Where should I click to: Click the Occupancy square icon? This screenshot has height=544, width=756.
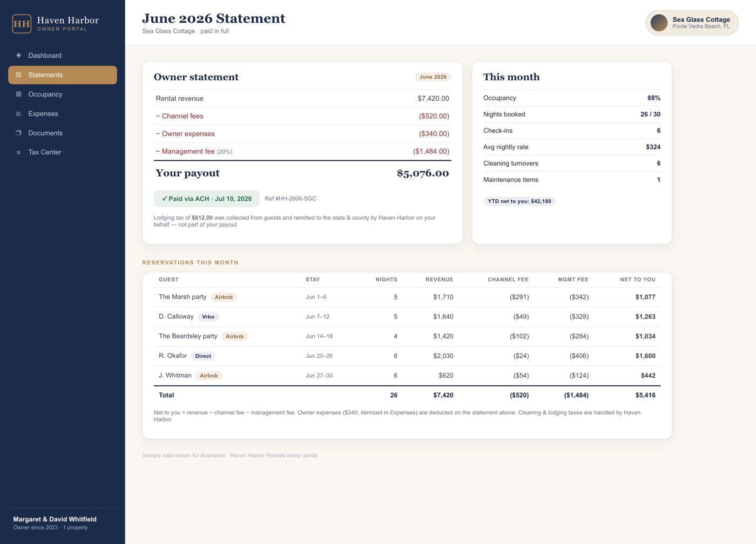point(18,94)
